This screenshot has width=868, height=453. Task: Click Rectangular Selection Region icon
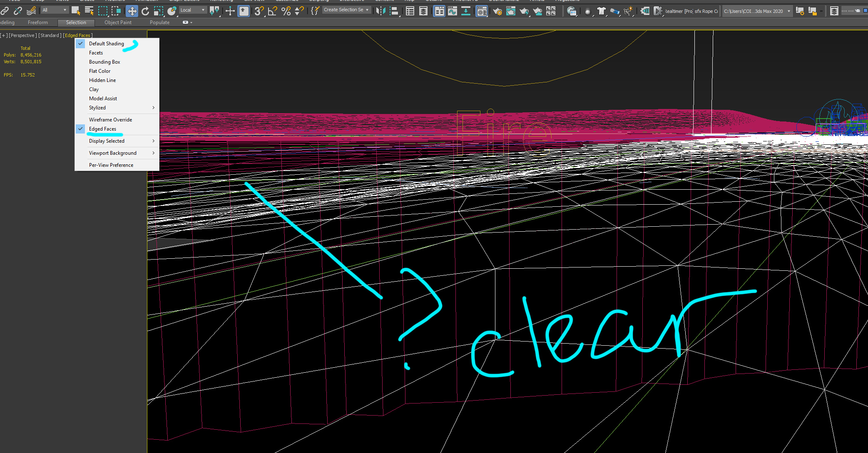tap(102, 11)
